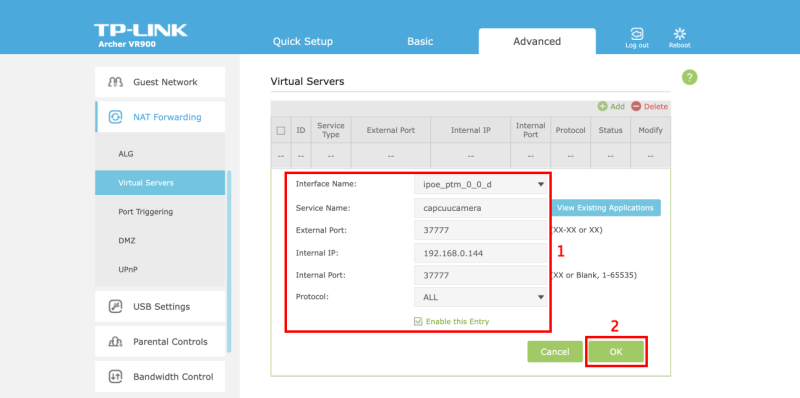Click the Delete link text
Screen dimensions: 800x398
(656, 107)
